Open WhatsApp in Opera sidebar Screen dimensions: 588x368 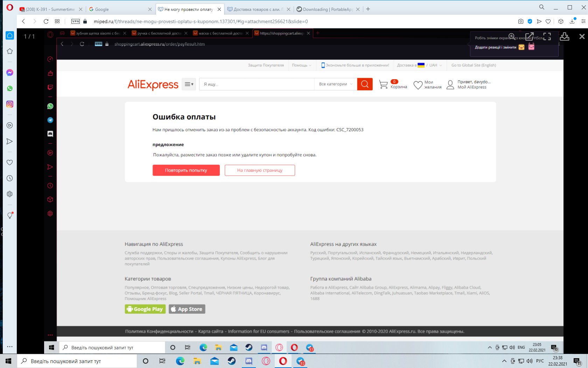[10, 88]
